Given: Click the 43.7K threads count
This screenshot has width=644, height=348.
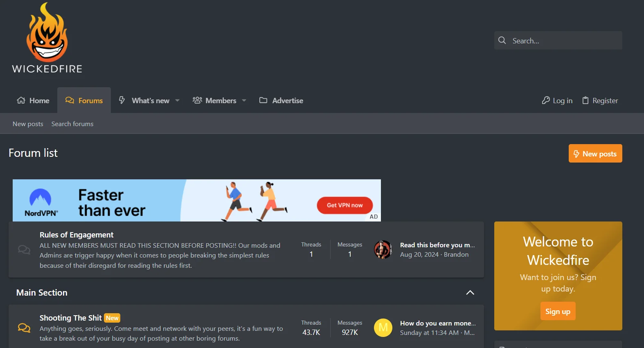Looking at the screenshot, I should 311,332.
